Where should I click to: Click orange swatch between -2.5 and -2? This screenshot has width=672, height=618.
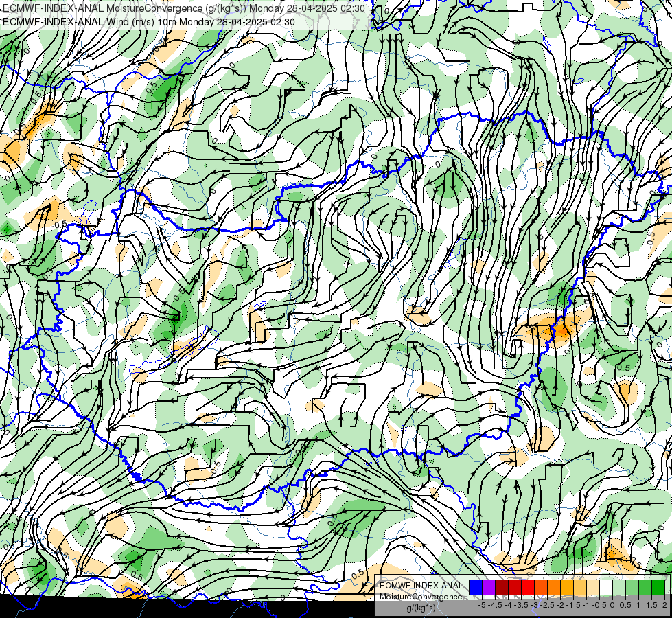(554, 587)
